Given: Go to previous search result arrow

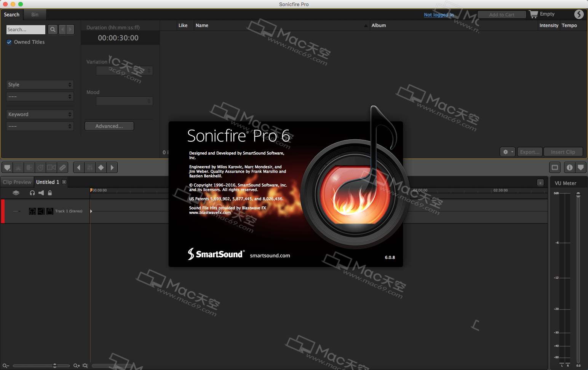Looking at the screenshot, I should click(62, 29).
